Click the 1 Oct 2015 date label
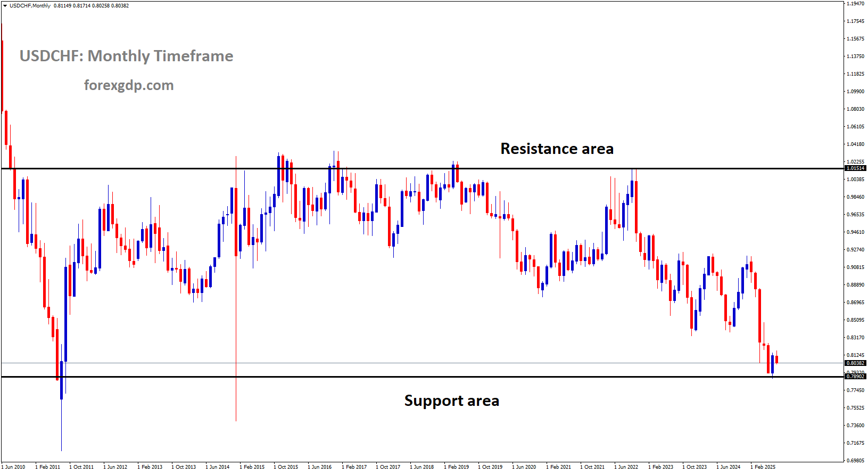 286,467
